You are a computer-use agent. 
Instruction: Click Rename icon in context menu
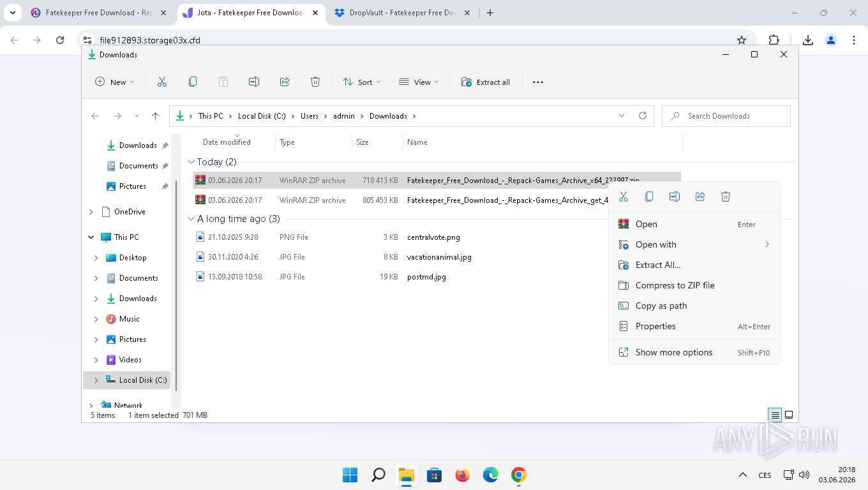(x=675, y=197)
